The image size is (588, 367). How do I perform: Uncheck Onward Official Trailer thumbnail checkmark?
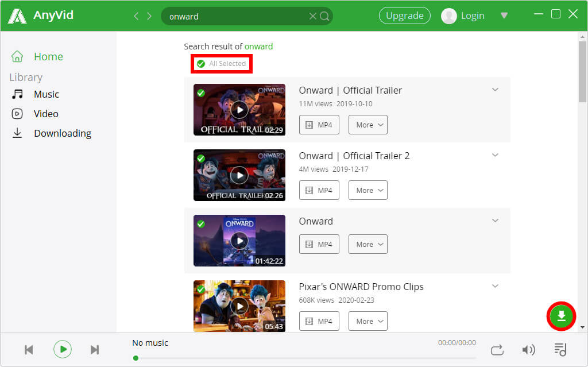(x=201, y=92)
